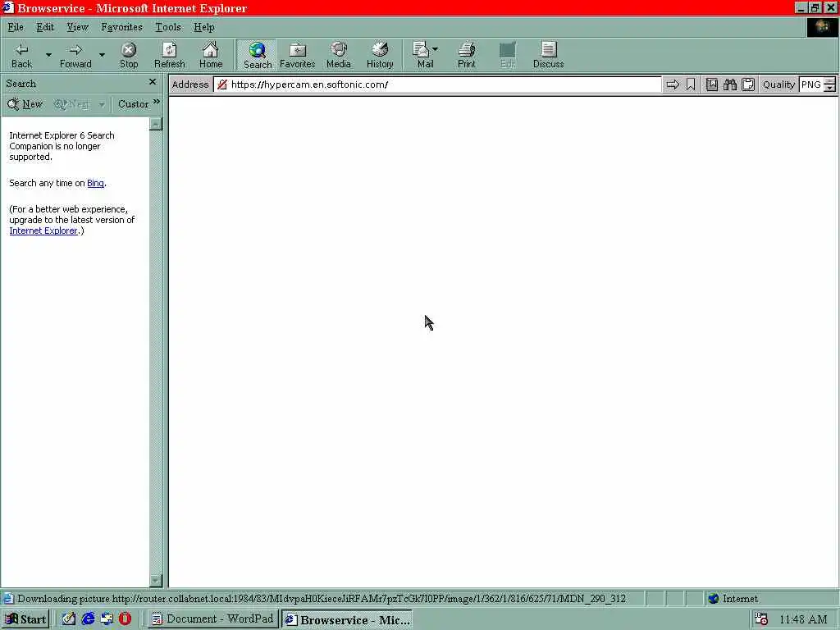
Task: Open the Favorites menu
Action: point(121,27)
